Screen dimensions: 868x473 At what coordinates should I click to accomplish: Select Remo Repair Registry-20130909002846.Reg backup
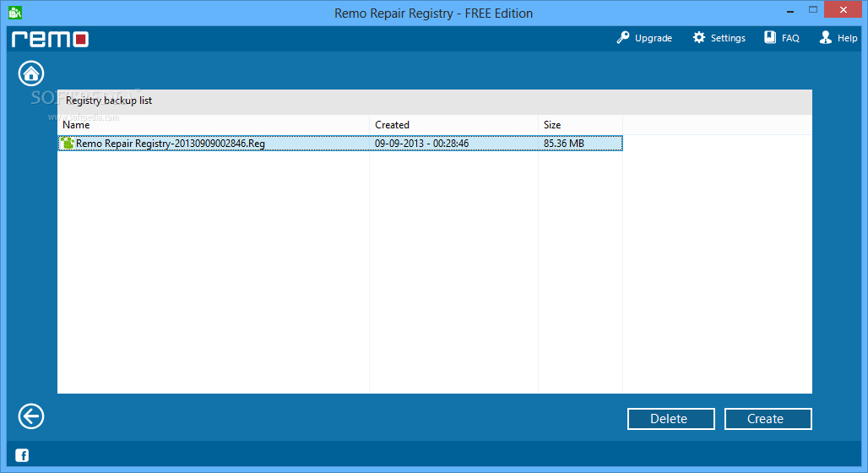pos(340,144)
